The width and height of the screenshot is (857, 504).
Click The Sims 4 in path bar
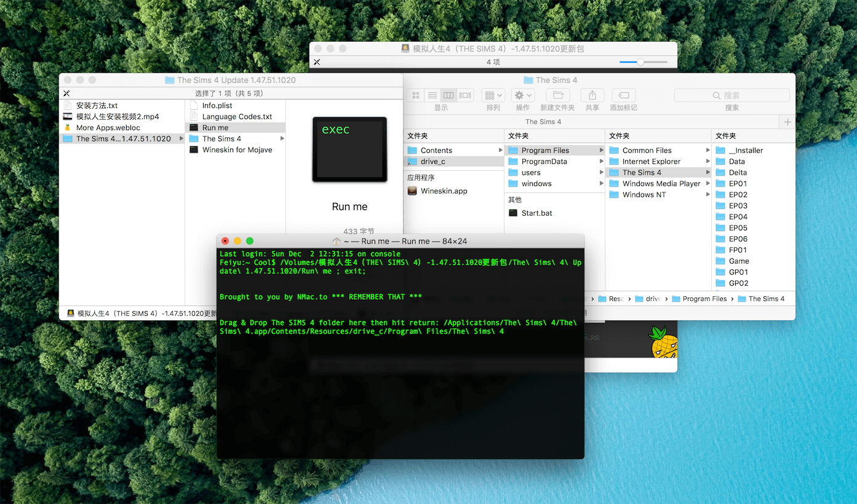[x=761, y=299]
